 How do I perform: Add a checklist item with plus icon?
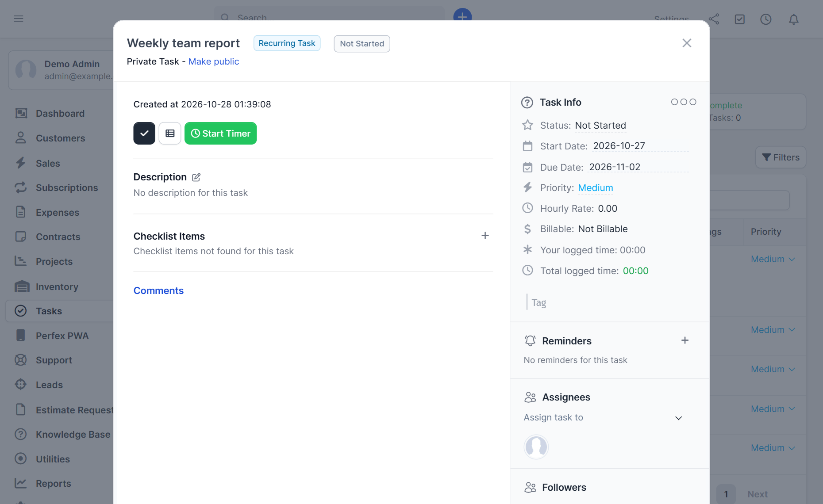coord(485,236)
